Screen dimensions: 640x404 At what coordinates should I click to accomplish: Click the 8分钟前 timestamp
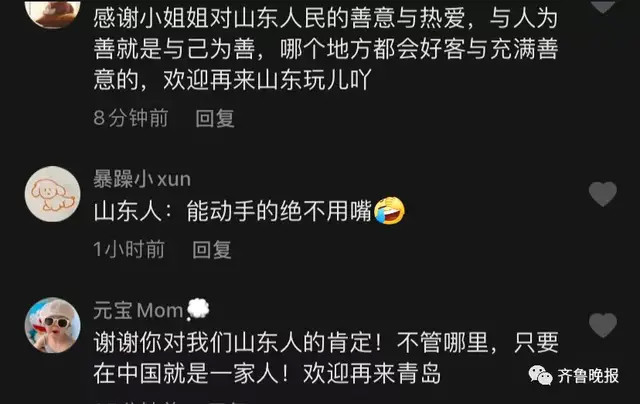pos(131,118)
